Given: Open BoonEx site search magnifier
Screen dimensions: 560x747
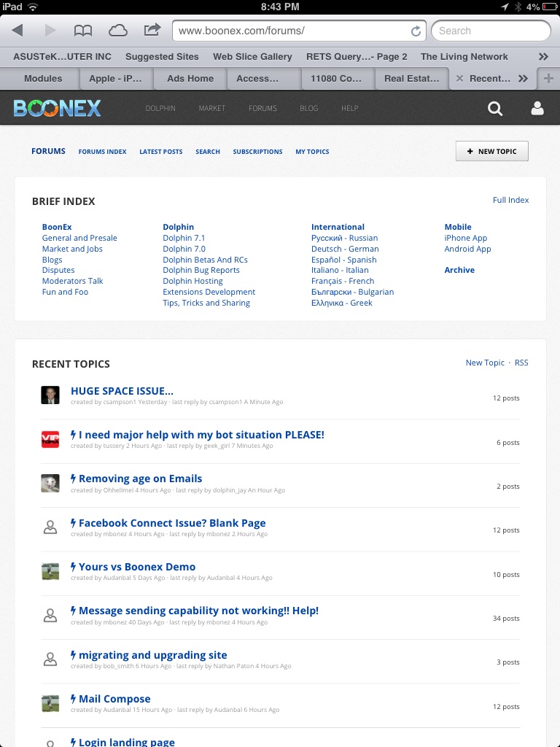Looking at the screenshot, I should (x=495, y=109).
